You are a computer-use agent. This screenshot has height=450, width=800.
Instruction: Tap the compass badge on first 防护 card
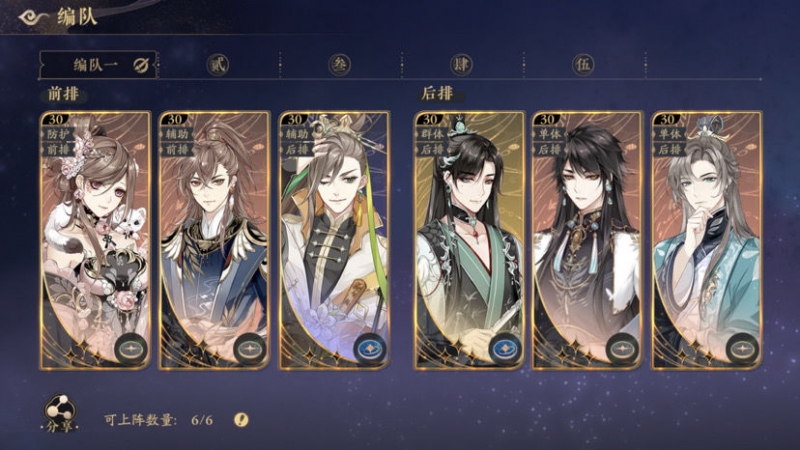point(131,349)
